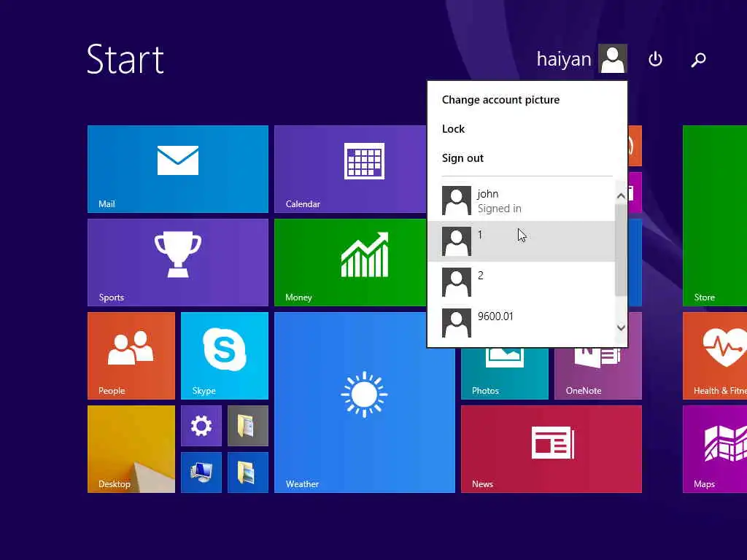747x560 pixels.
Task: Open the Desktop tile
Action: click(x=131, y=449)
